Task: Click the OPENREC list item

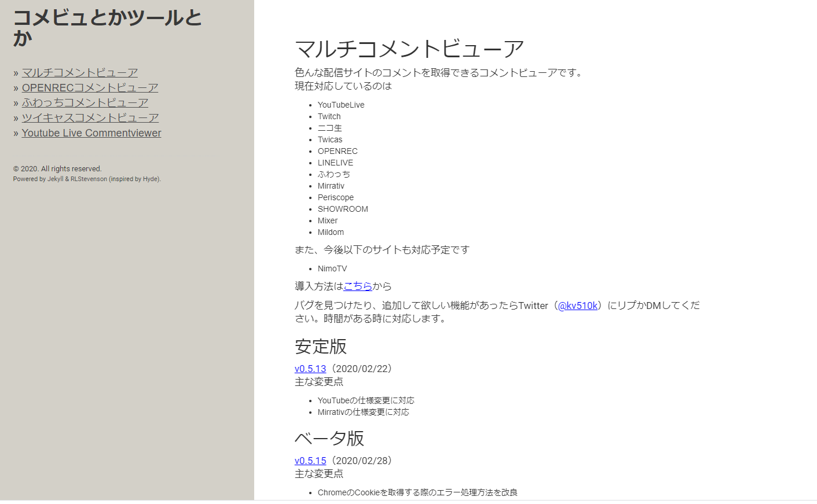Action: [x=338, y=151]
